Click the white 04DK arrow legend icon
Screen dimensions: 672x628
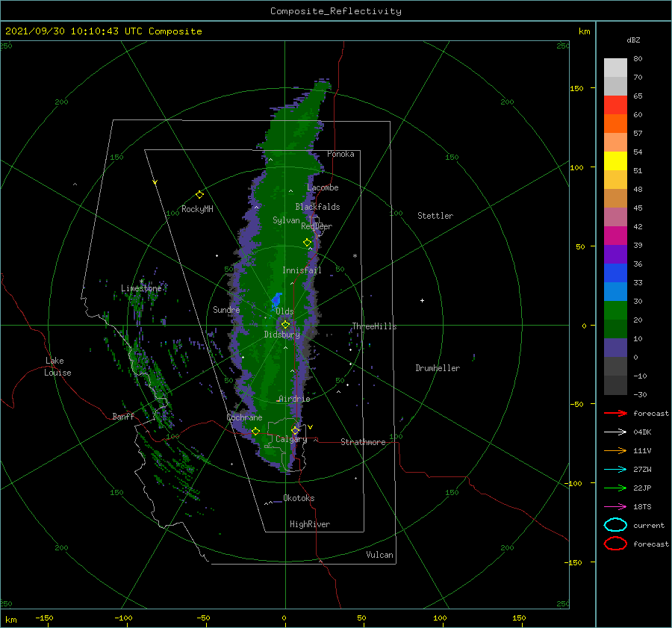point(615,432)
